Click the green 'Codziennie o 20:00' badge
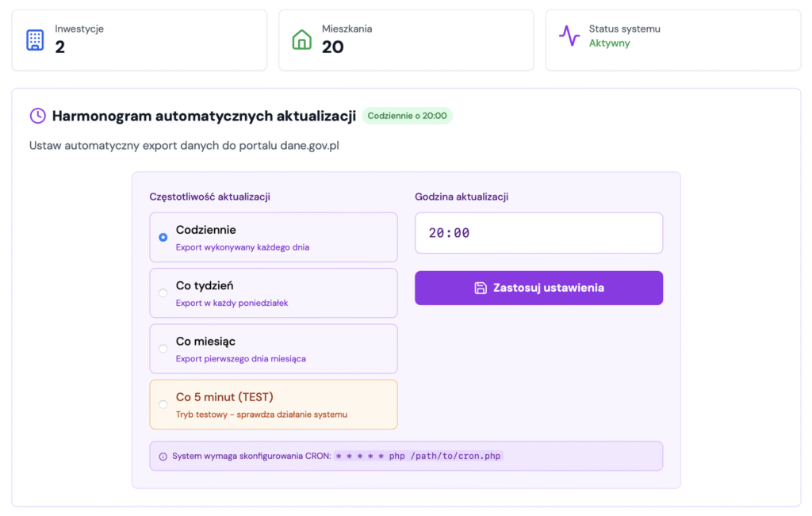Screen dimensions: 812x516 pyautogui.click(x=407, y=116)
